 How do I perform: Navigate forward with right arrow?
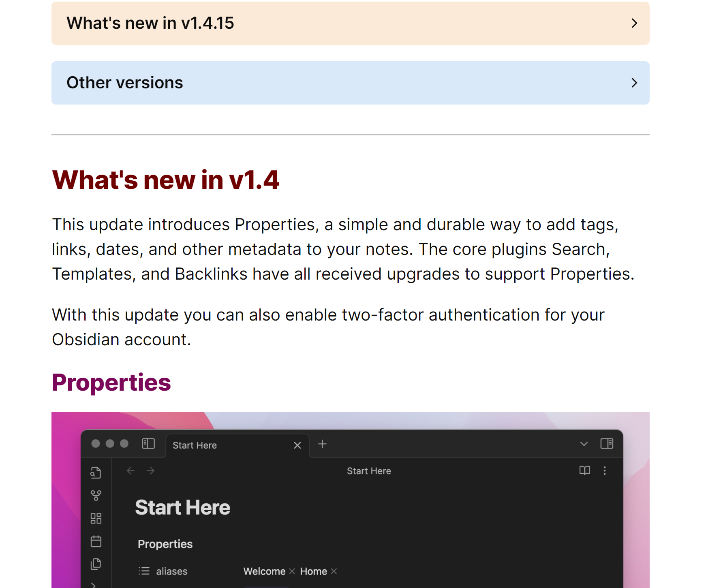click(150, 470)
